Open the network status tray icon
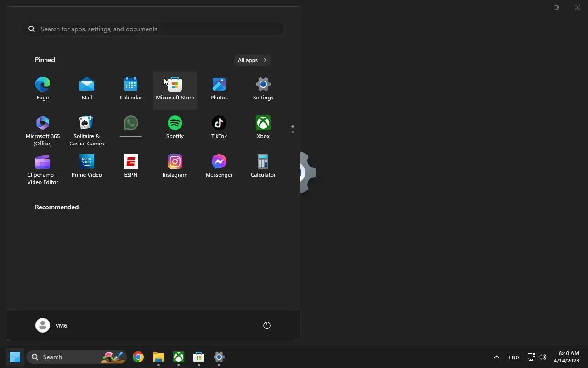This screenshot has height=368, width=588. pos(531,357)
